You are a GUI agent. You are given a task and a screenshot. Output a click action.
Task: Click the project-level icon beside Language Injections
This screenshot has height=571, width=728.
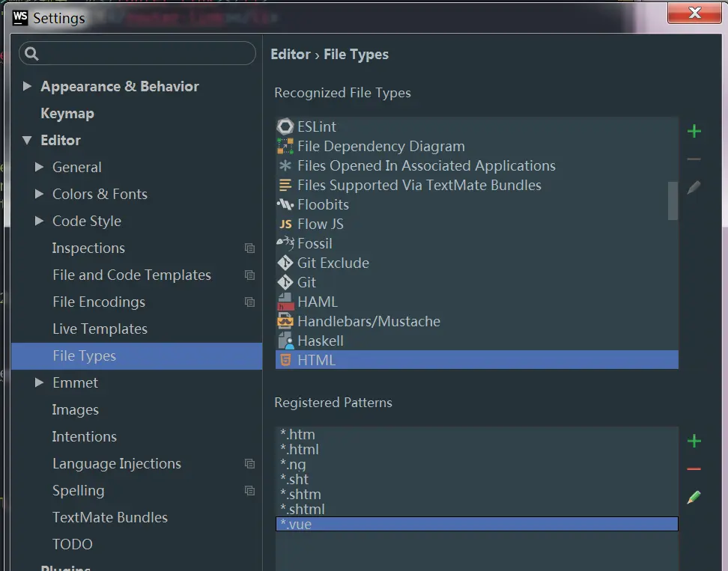(250, 463)
